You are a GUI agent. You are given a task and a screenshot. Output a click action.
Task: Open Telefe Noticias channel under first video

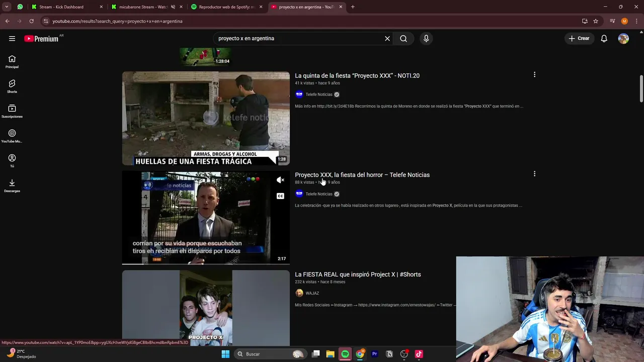click(319, 95)
